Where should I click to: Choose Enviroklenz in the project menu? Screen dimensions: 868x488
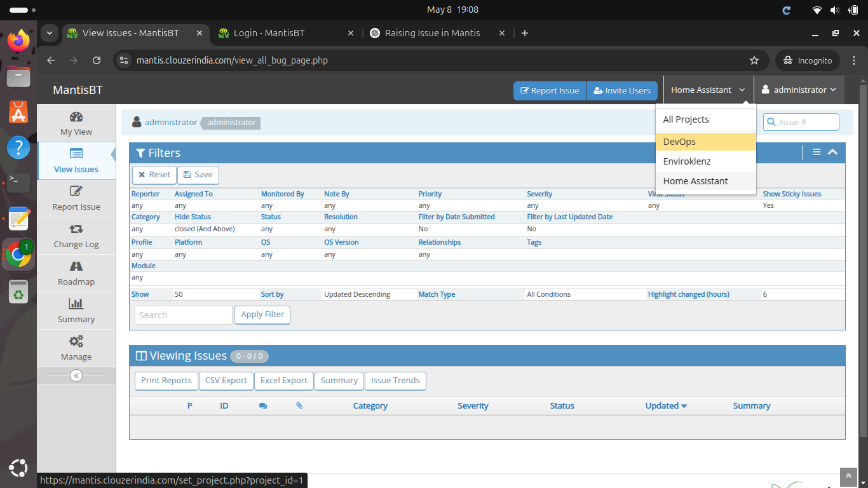(686, 161)
